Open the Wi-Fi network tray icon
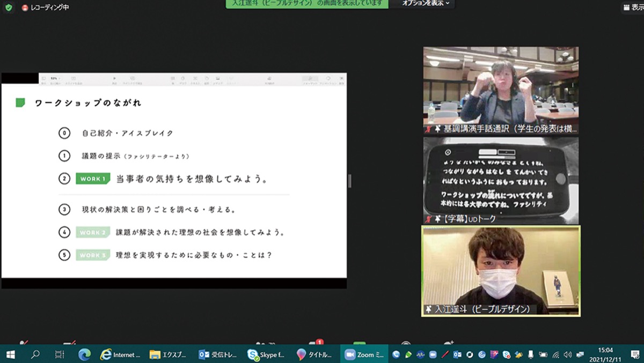Screen dimensions: 644x363 pos(556,354)
